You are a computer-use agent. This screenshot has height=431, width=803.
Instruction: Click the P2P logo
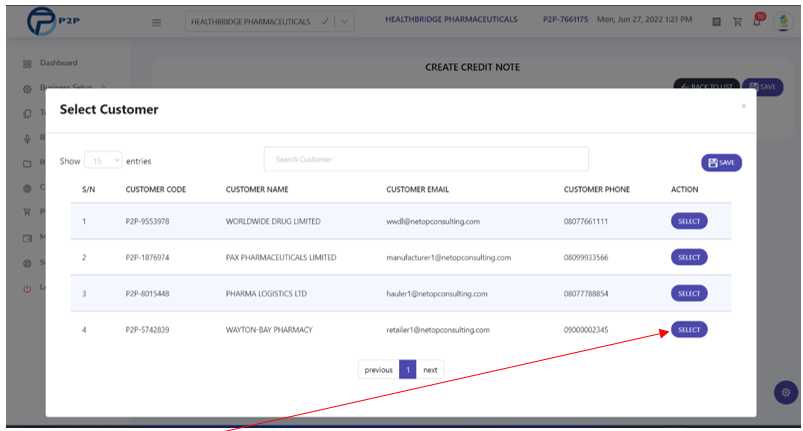[x=53, y=21]
